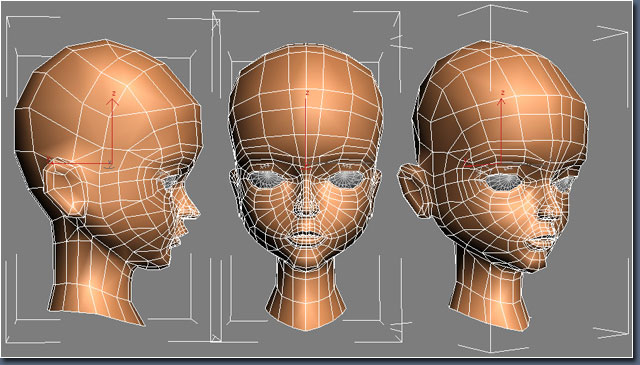Click the X-axis handle on the side-profile head gizmo

point(50,161)
